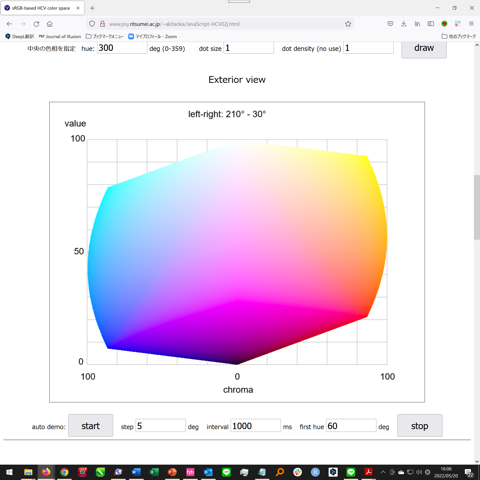Save page to Pocket icon

[x=390, y=24]
